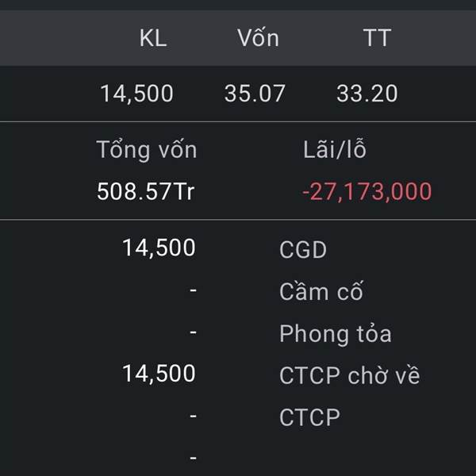Select the 14,500 value beside CTCP chờ về
This screenshot has height=476, width=476.
[159, 374]
